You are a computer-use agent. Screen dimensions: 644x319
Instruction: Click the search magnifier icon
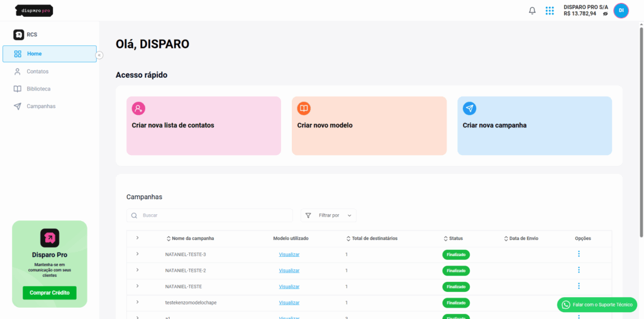pos(134,215)
